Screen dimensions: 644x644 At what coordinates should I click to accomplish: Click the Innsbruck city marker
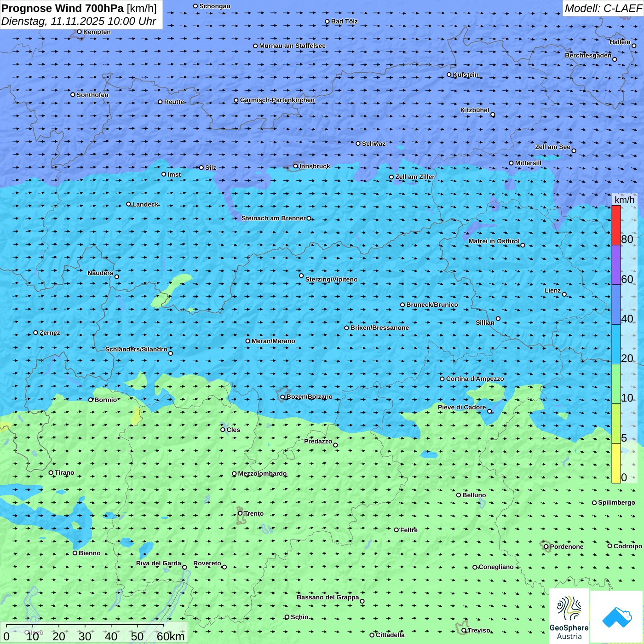coord(296,166)
